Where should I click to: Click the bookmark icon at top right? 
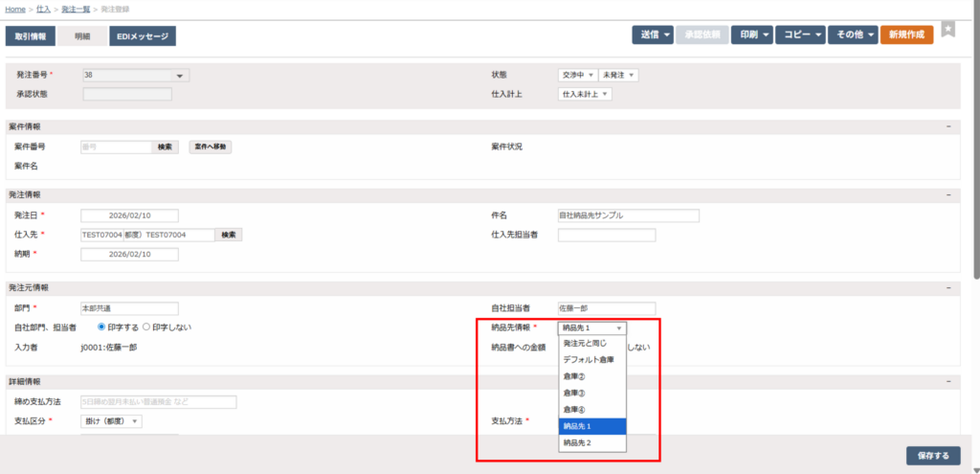coord(947,30)
